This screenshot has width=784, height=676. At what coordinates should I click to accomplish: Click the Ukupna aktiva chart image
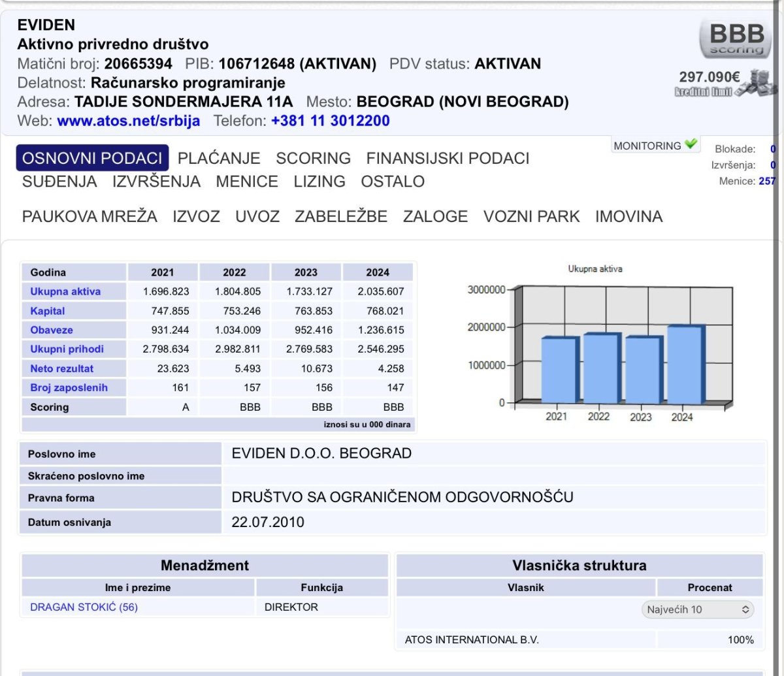click(595, 343)
